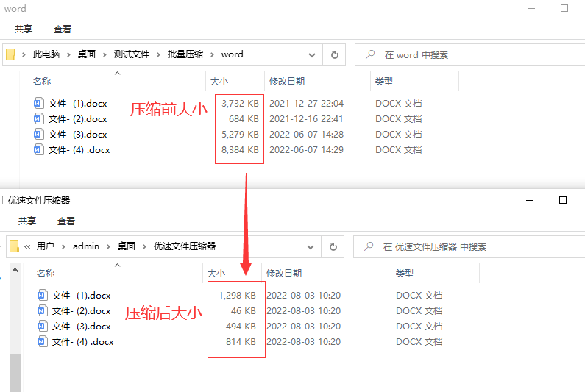Sort by 类型 column in word window

384,82
